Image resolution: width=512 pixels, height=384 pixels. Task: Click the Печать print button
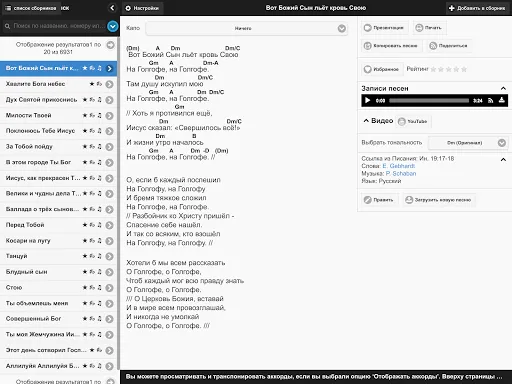(x=429, y=28)
